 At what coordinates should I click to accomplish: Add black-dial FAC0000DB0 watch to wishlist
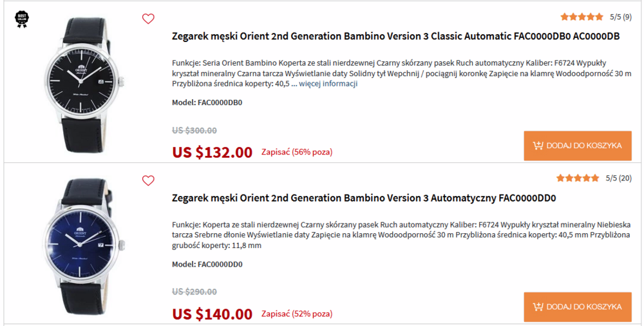148,19
